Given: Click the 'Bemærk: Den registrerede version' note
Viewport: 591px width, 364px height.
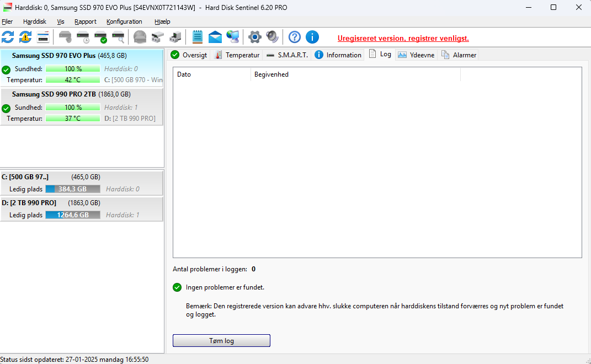Looking at the screenshot, I should click(x=375, y=310).
